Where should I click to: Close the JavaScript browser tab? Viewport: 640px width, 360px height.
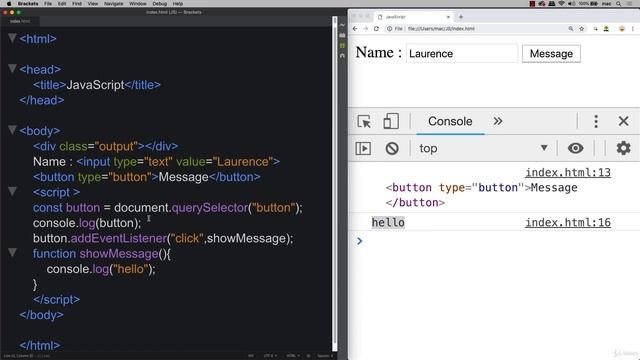448,17
